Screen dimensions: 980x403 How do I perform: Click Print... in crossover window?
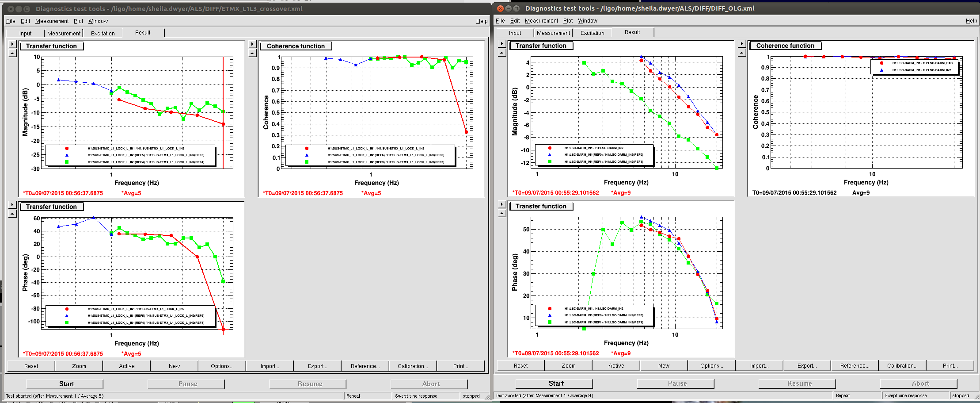tap(460, 366)
